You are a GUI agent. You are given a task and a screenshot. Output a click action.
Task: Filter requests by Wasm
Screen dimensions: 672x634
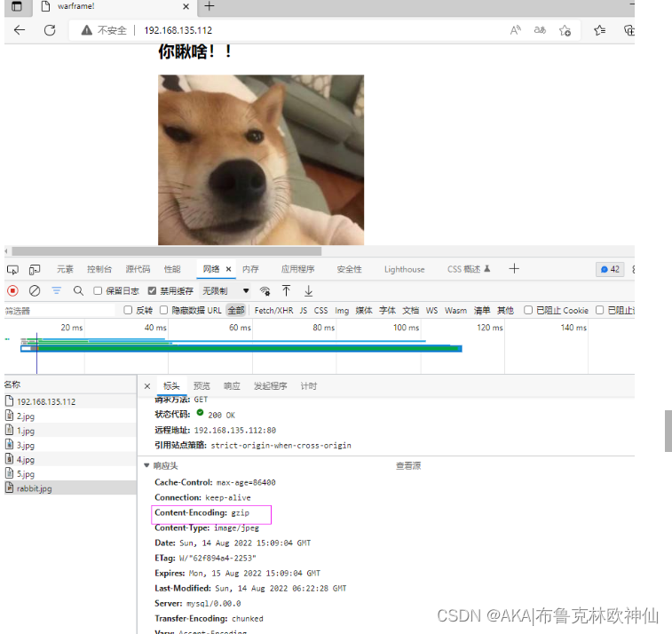(x=455, y=311)
